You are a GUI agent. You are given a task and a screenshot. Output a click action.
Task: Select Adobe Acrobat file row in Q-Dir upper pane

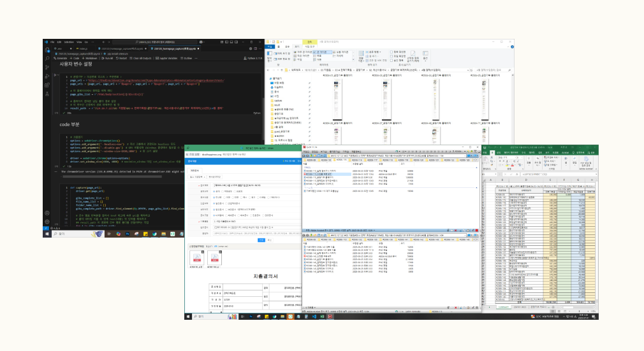pos(358,174)
